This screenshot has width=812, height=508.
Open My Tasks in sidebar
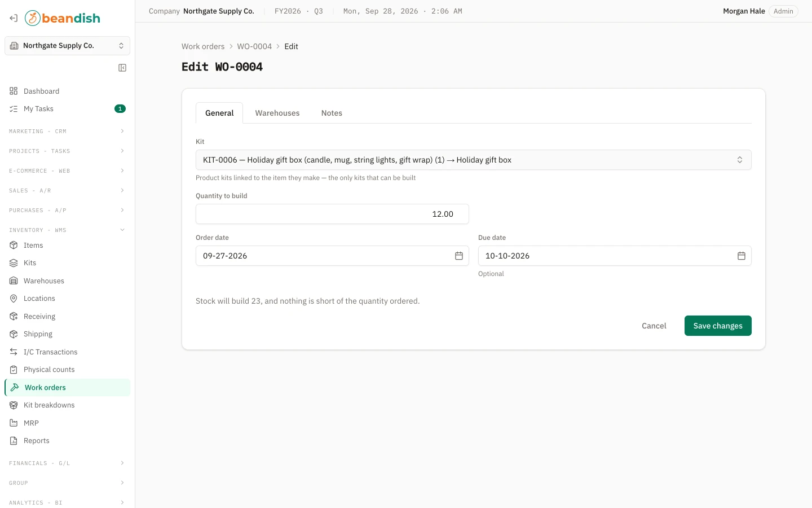click(67, 109)
